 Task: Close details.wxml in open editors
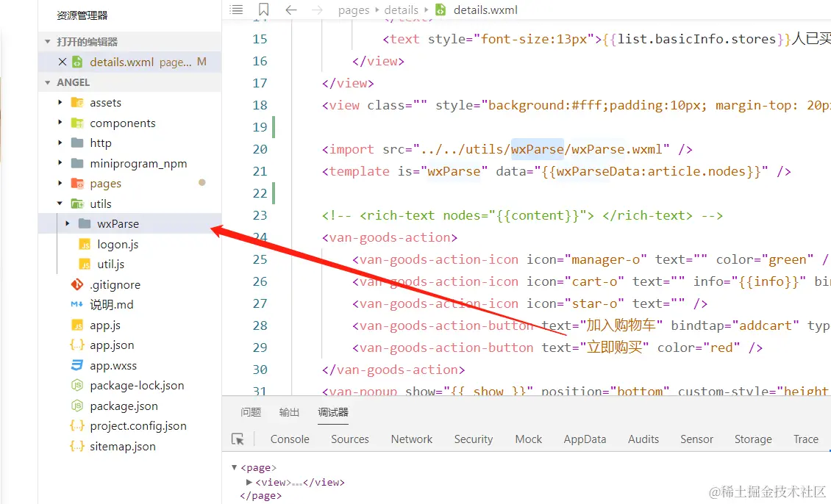pyautogui.click(x=62, y=62)
